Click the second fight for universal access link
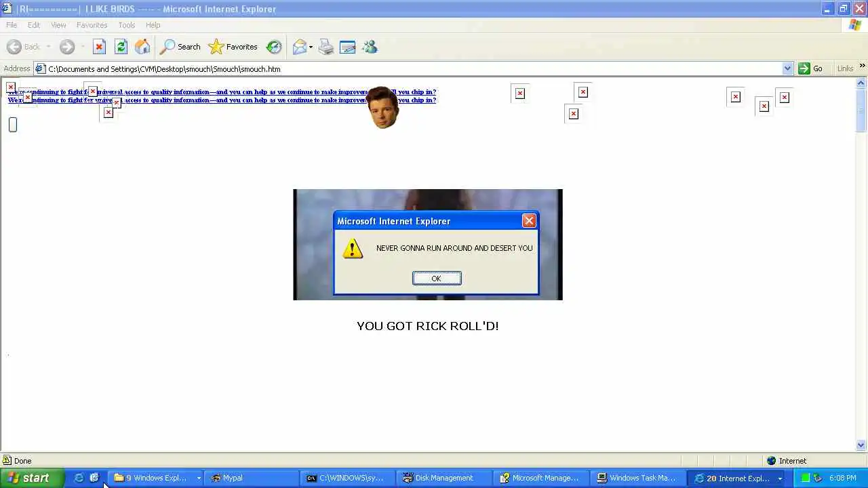The image size is (868, 488). pos(222,100)
